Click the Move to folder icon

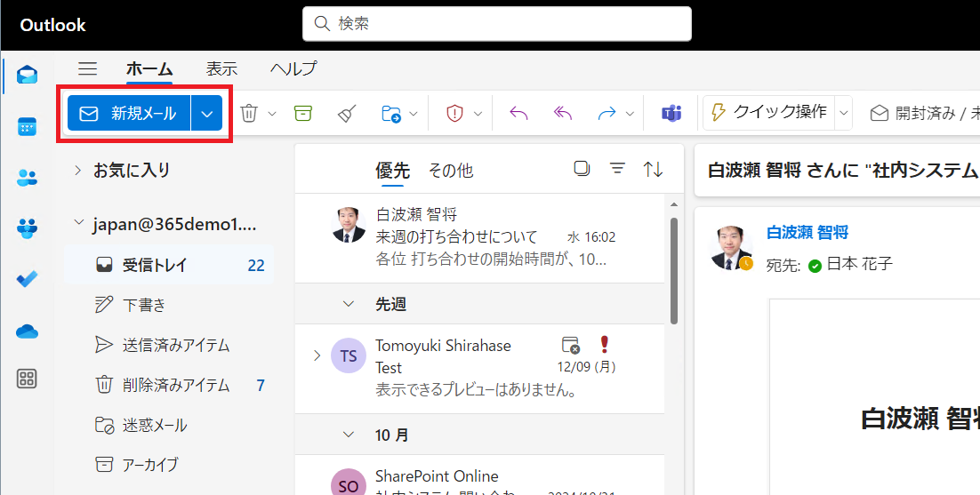(391, 114)
